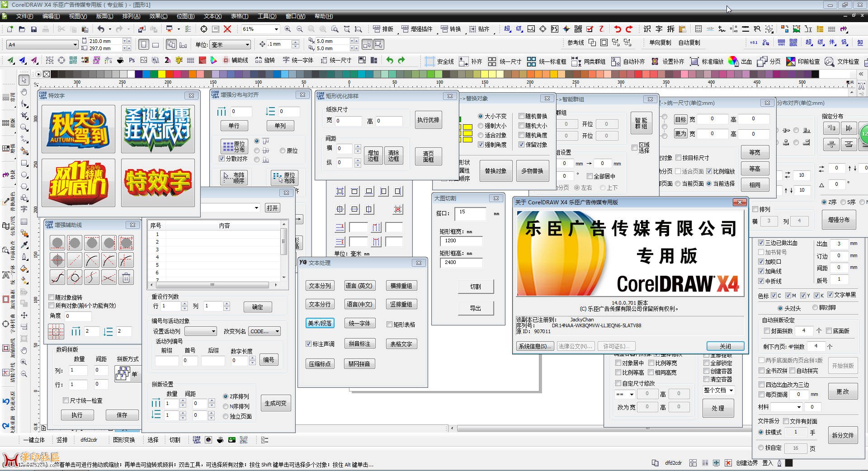Click the Ps Photoshop icon in the plugin toolbar
This screenshot has height=471, width=868.
[x=132, y=60]
